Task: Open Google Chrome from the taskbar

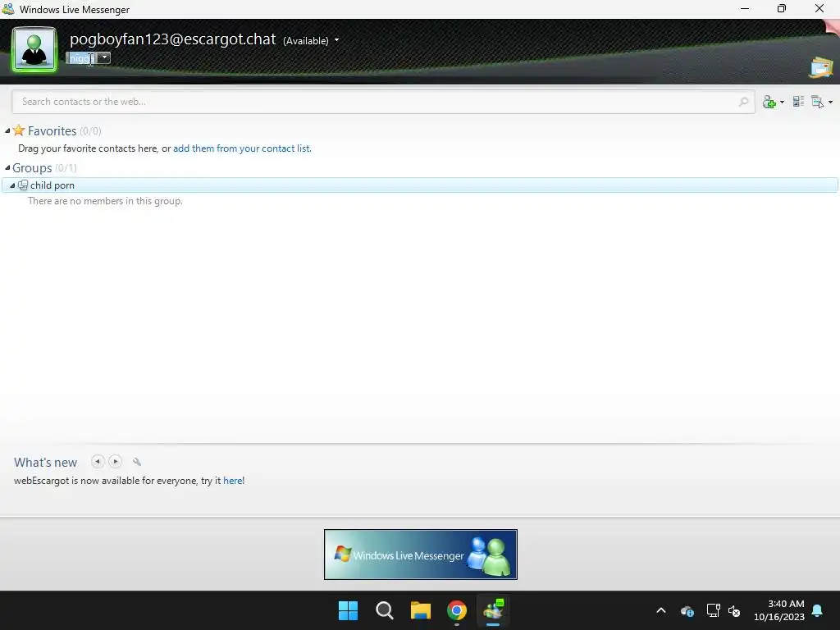Action: [x=457, y=610]
